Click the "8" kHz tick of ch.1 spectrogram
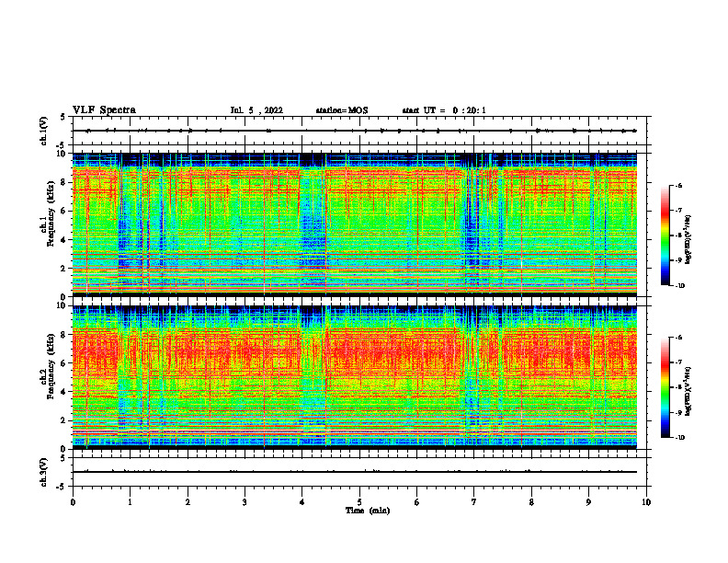The width and height of the screenshot is (728, 563). coord(63,182)
